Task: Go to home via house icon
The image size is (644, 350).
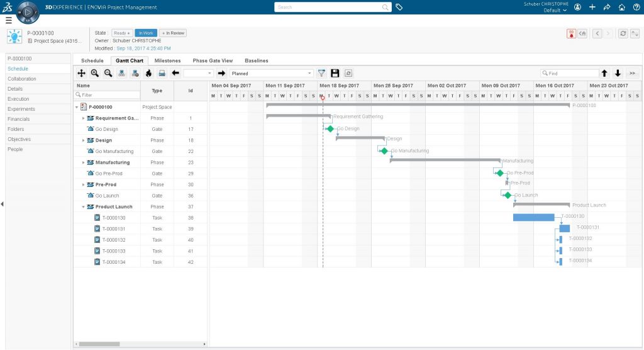Action: [622, 7]
